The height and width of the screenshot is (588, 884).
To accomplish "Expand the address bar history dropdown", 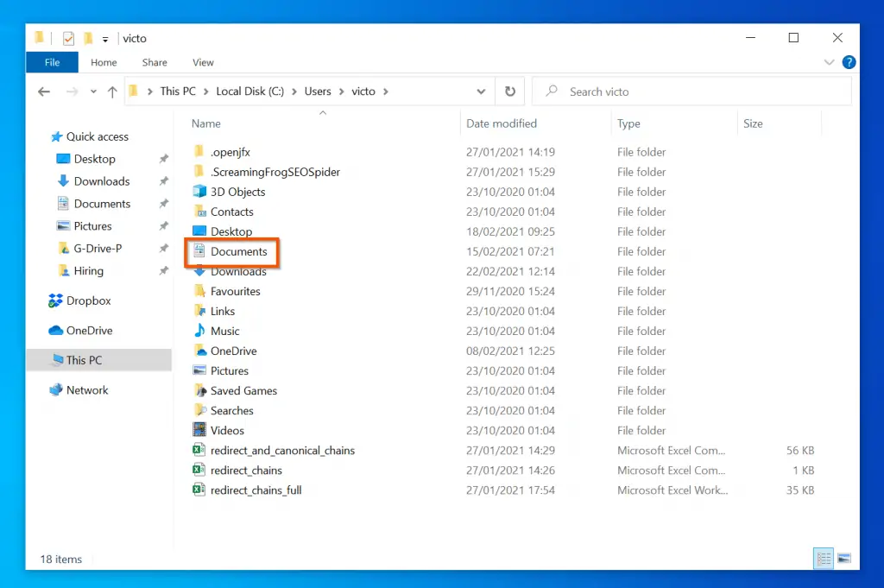I will click(481, 92).
